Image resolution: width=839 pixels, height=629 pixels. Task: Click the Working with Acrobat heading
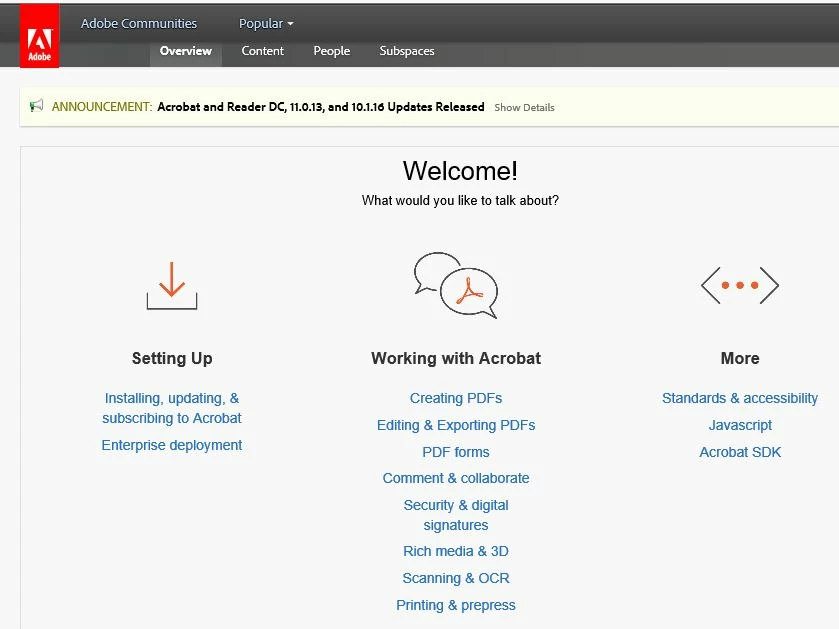(x=456, y=358)
